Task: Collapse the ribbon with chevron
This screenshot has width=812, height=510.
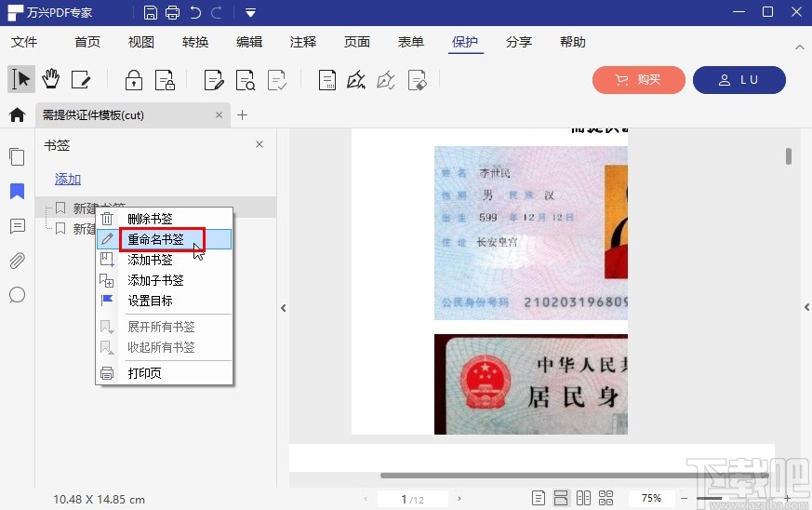Action: [800, 47]
